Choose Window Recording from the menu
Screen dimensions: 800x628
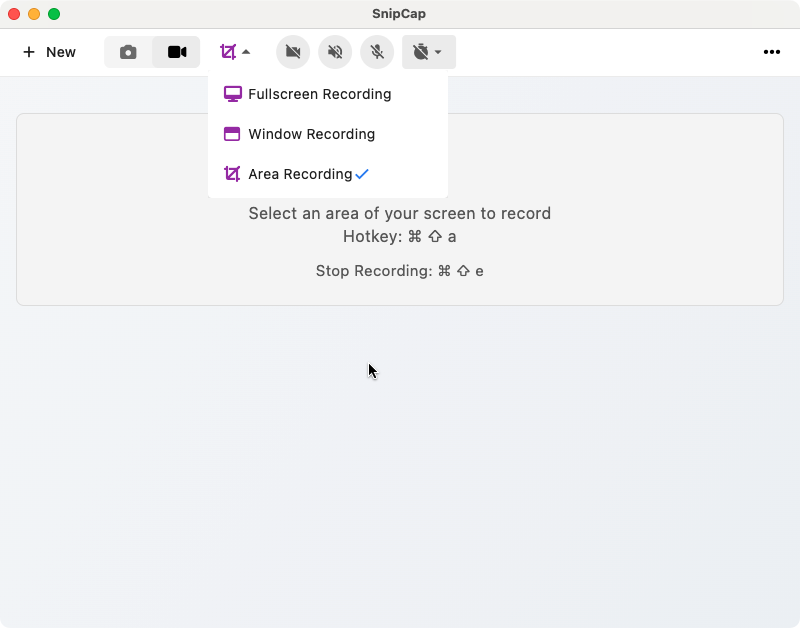(311, 134)
